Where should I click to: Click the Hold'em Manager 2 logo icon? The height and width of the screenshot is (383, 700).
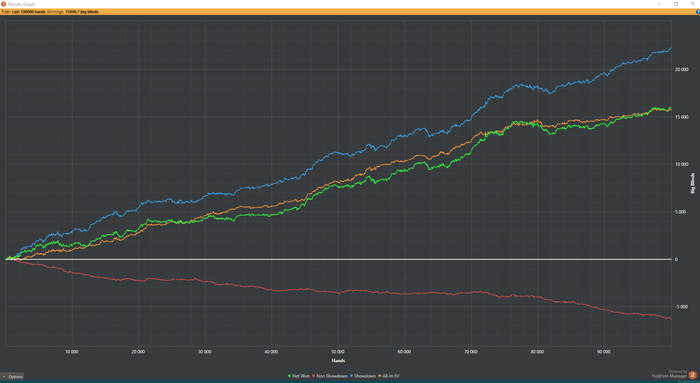pyautogui.click(x=692, y=375)
